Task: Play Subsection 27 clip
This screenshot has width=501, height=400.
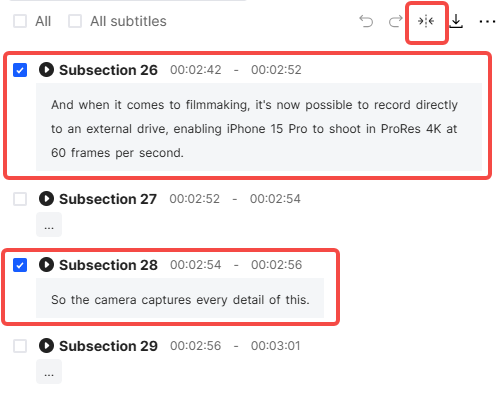Action: tap(46, 199)
